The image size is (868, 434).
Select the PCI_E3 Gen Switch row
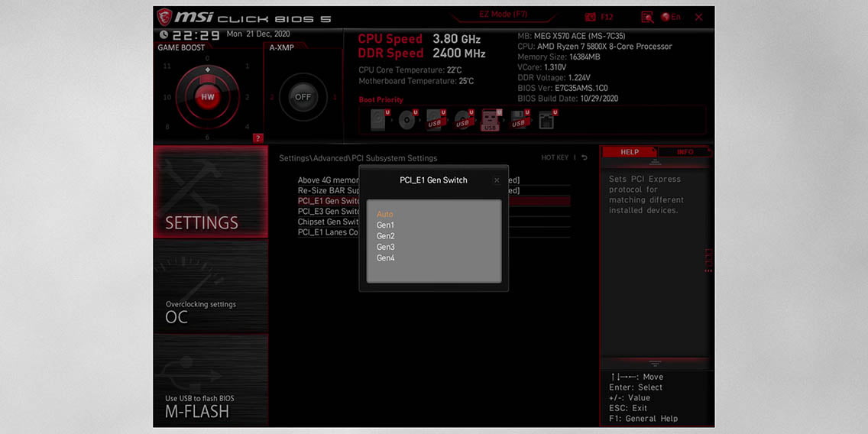(434, 212)
